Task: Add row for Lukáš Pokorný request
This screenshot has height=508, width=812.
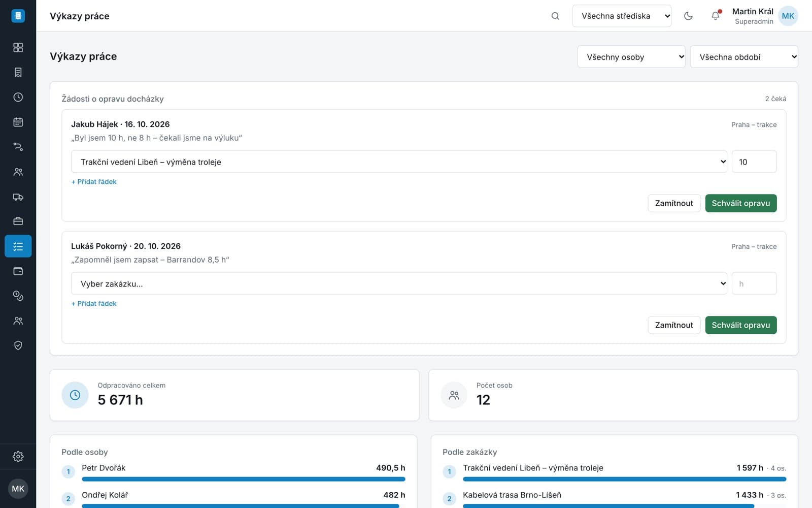Action: click(94, 303)
